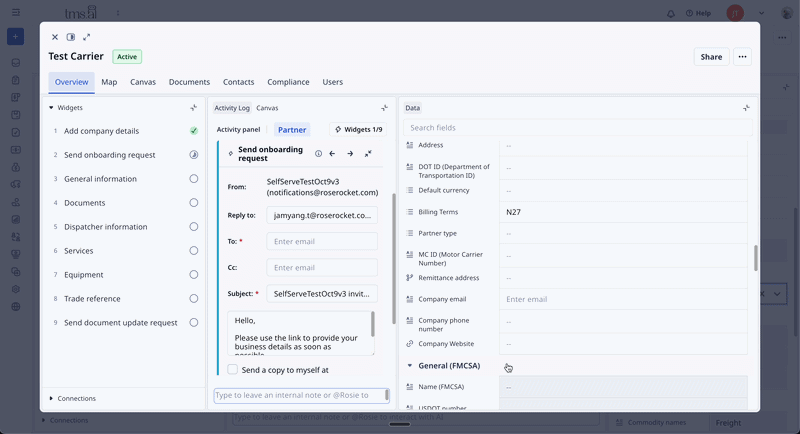Viewport: 800px width, 434px height.
Task: Minimize the Send onboarding request widget
Action: [x=368, y=154]
